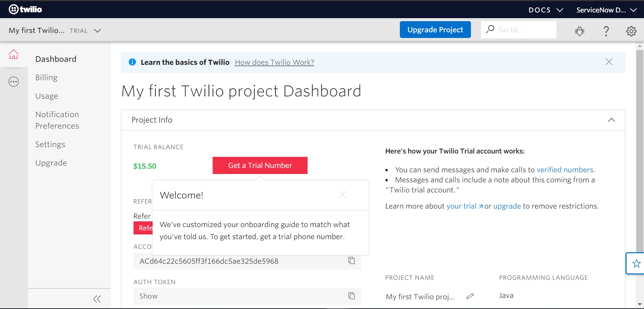644x309 pixels.
Task: Click the star feedback tab icon
Action: point(636,263)
